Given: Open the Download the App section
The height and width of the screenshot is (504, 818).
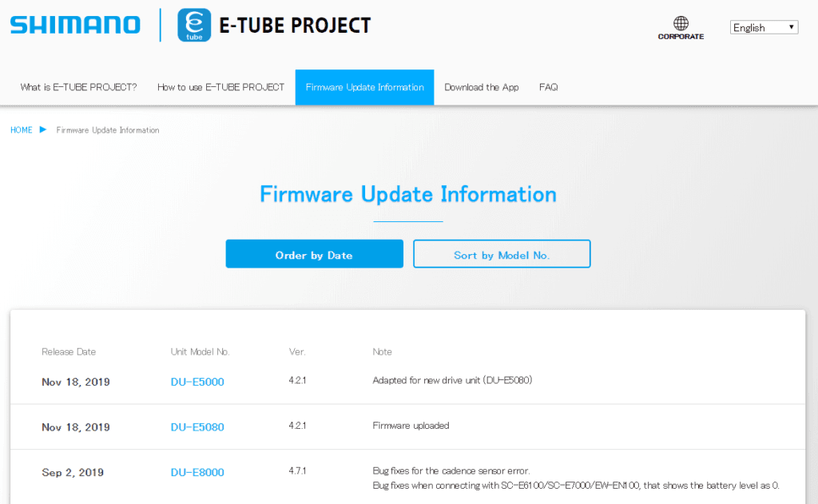Looking at the screenshot, I should [x=482, y=86].
